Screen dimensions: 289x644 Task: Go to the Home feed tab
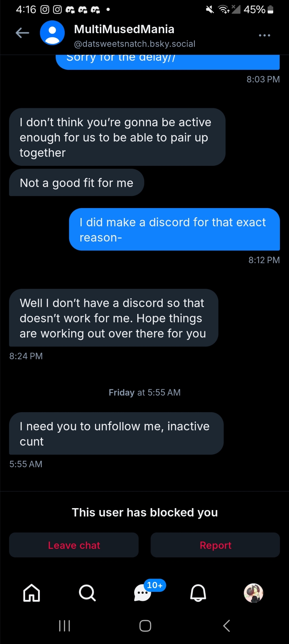pyautogui.click(x=32, y=593)
